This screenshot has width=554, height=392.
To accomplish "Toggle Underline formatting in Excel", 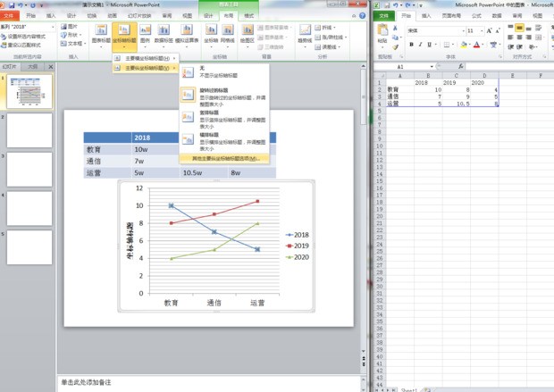I will coord(429,45).
